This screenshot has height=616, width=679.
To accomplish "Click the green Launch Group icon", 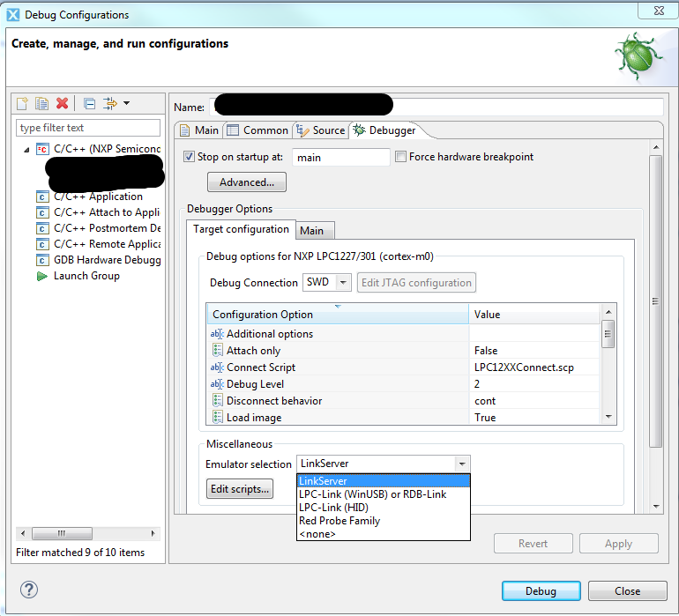I will 42,276.
